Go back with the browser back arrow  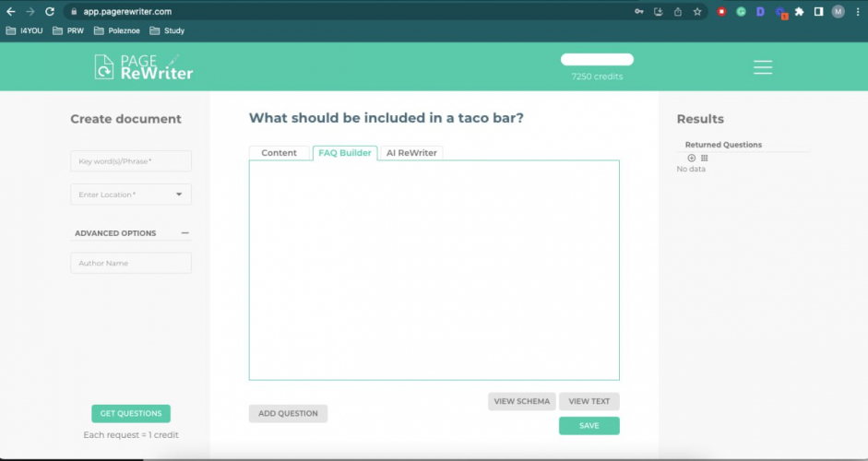11,11
